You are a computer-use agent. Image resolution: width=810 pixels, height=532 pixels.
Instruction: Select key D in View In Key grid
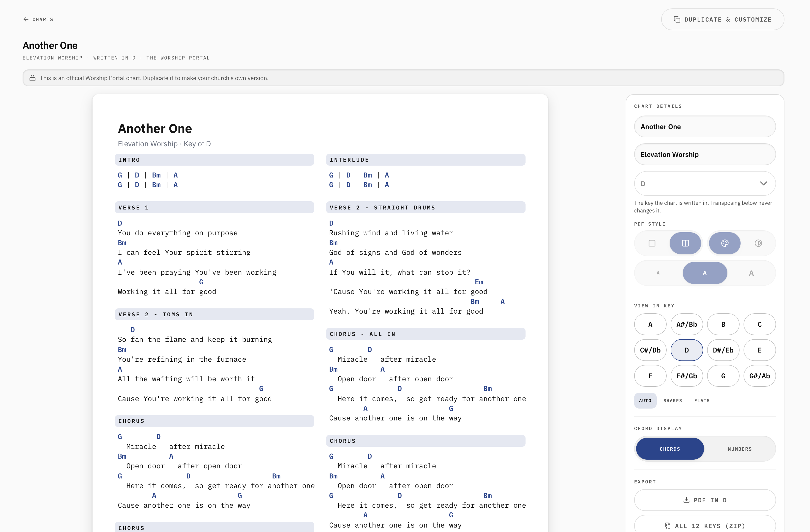click(x=686, y=350)
